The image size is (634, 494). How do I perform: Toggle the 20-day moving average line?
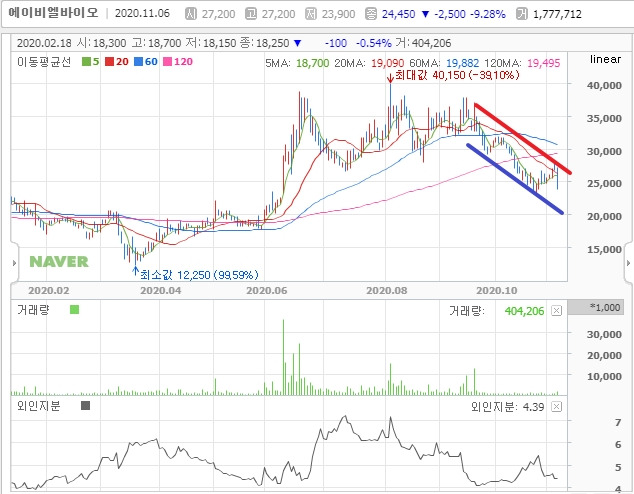[117, 61]
